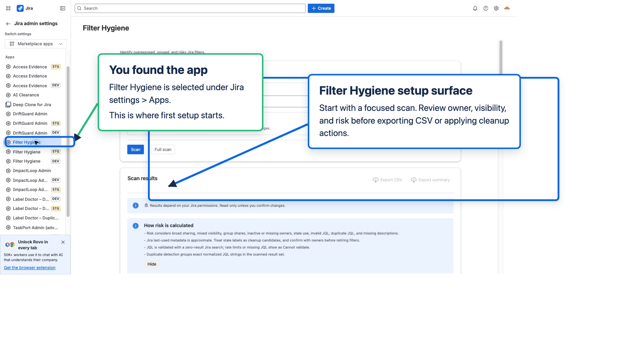The height and width of the screenshot is (343, 644).
Task: Open Filter Hygiene STG app
Action: [33, 152]
